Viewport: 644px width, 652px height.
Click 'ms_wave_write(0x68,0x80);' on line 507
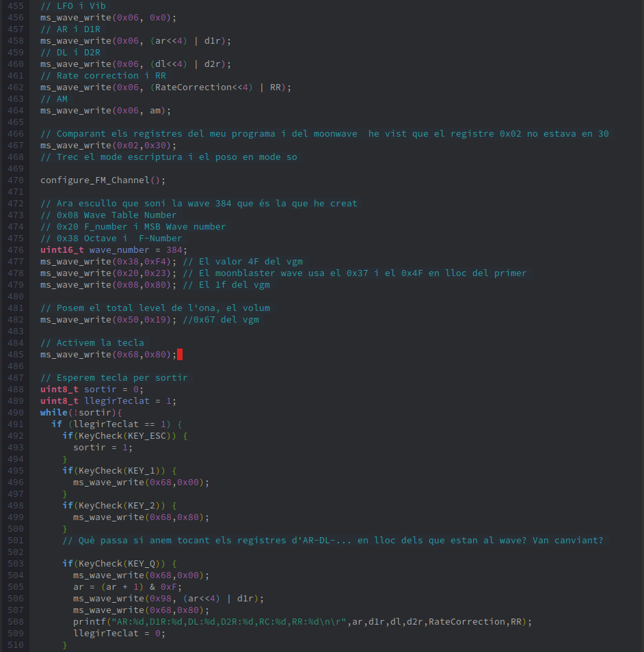141,611
